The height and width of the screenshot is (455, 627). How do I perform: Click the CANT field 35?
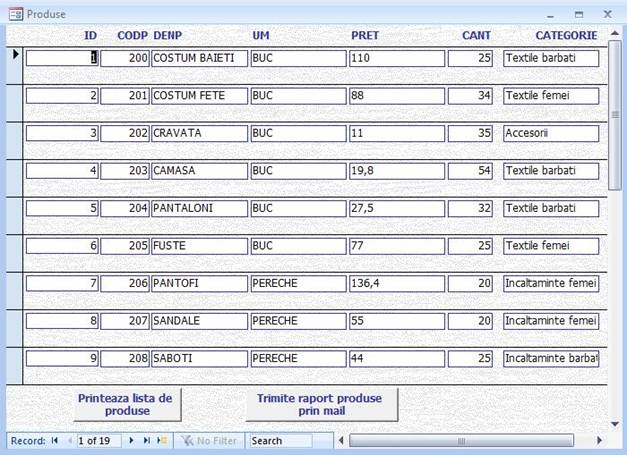[470, 134]
